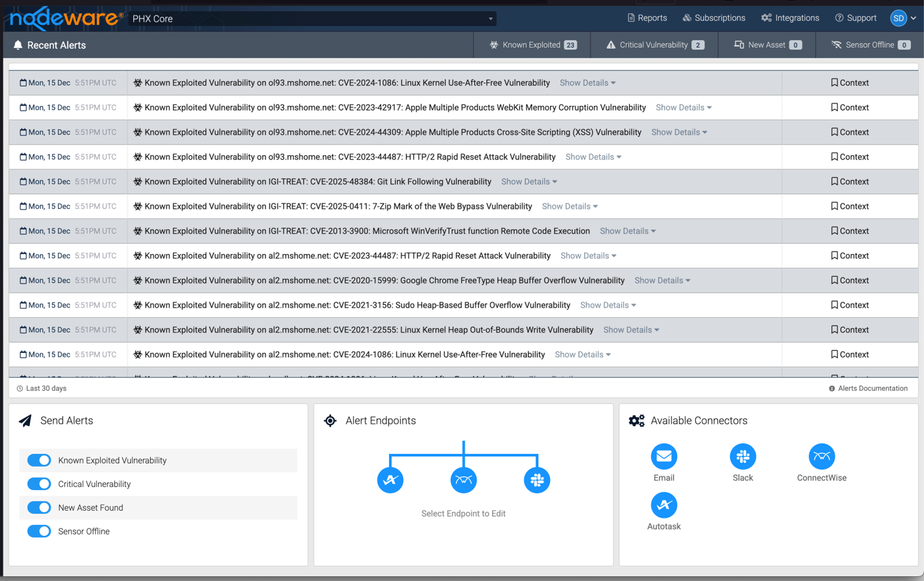
Task: Click Context for CVE-2021-3156 Sudo alert
Action: coord(850,305)
